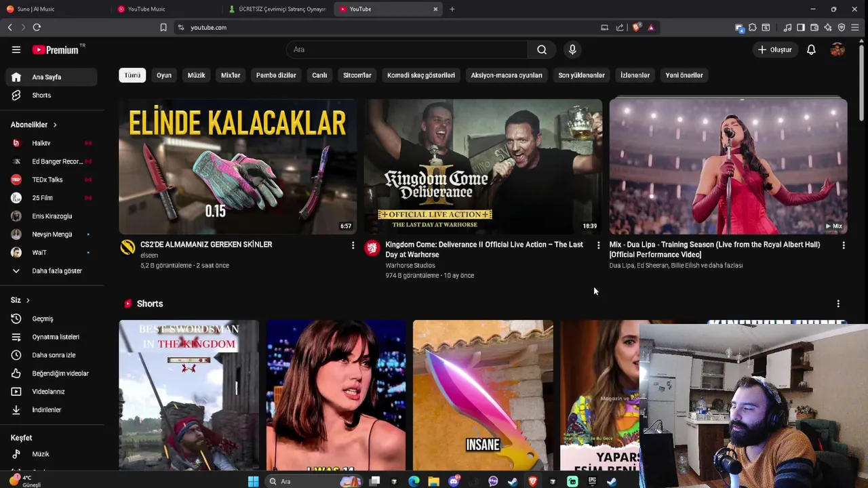Select the Tümü filter chip

tap(132, 75)
